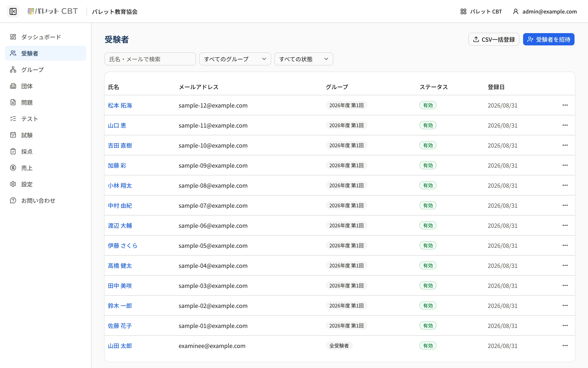Screen dimensions: 588x368
Task: Click the 受験者を招待 button
Action: pos(549,39)
